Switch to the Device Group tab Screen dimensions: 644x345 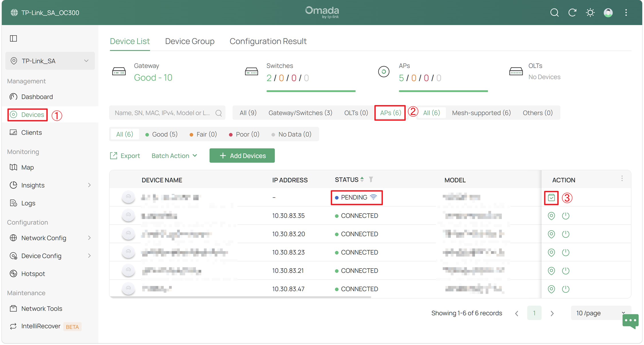pos(190,41)
